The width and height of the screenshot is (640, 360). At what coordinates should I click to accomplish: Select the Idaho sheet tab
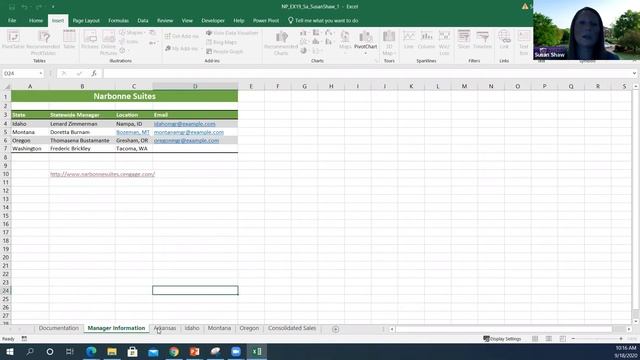click(192, 328)
